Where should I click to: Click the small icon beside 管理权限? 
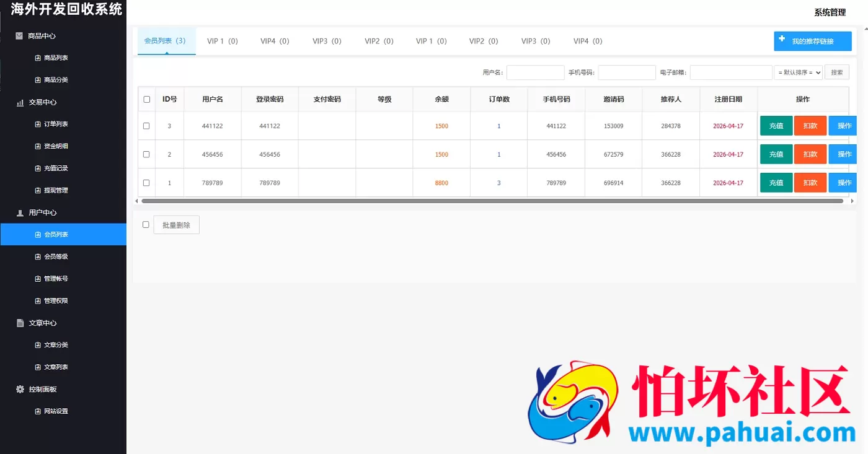pyautogui.click(x=38, y=301)
